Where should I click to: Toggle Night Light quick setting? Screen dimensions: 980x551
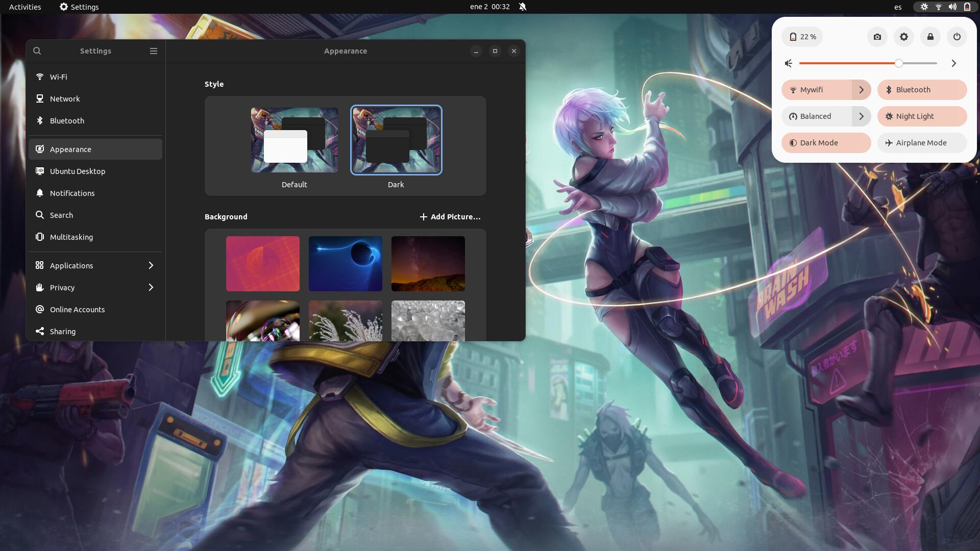(x=922, y=116)
